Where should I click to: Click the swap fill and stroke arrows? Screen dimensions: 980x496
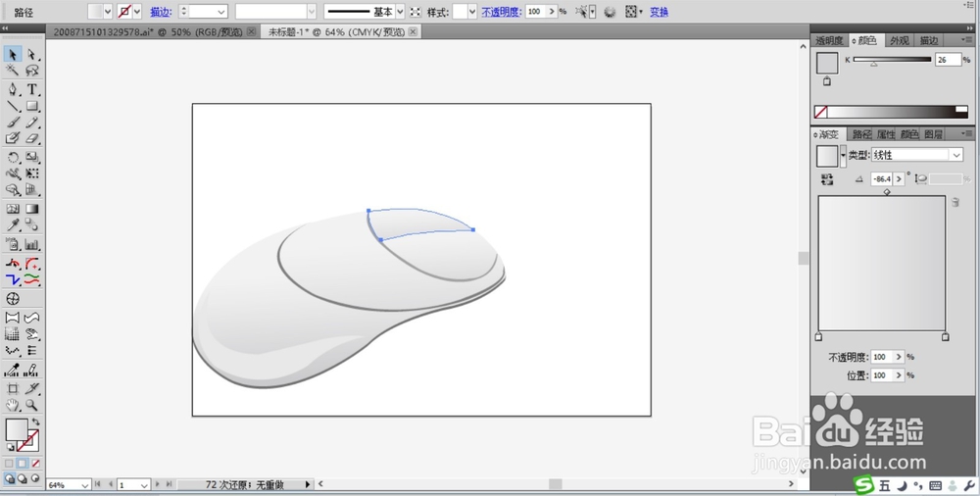35,422
